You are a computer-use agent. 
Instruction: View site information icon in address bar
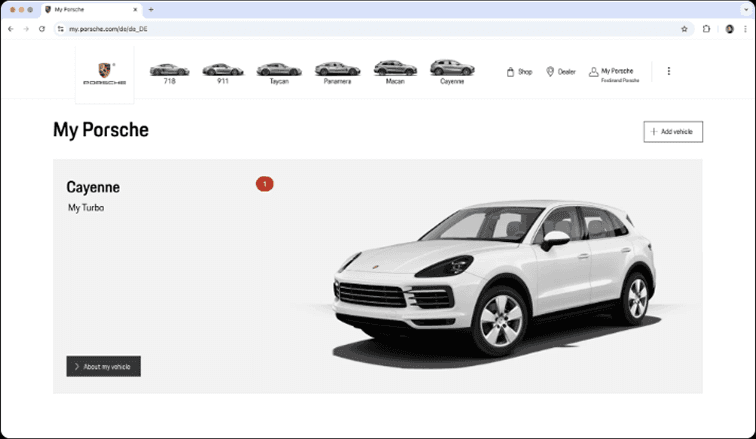coord(60,29)
